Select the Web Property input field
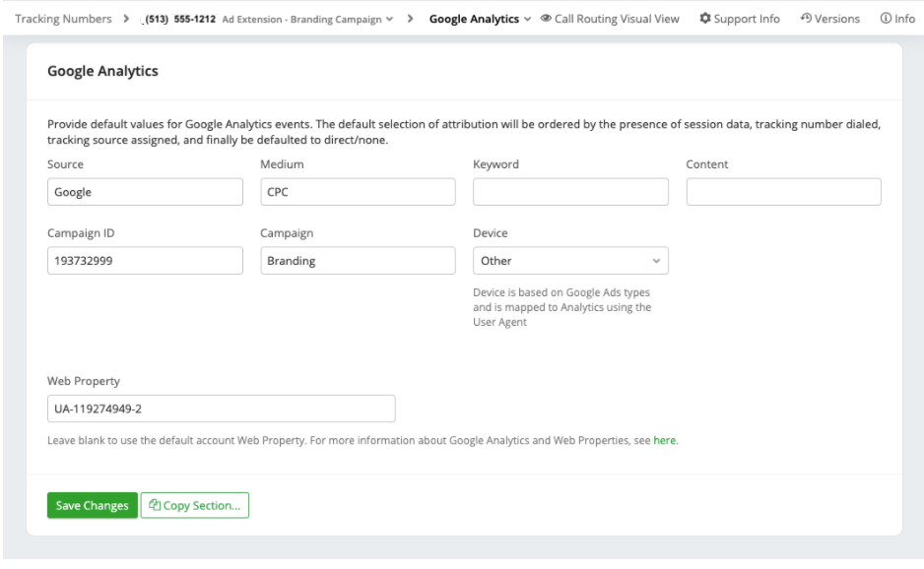Viewport: 924px width, 569px height. pos(221,409)
